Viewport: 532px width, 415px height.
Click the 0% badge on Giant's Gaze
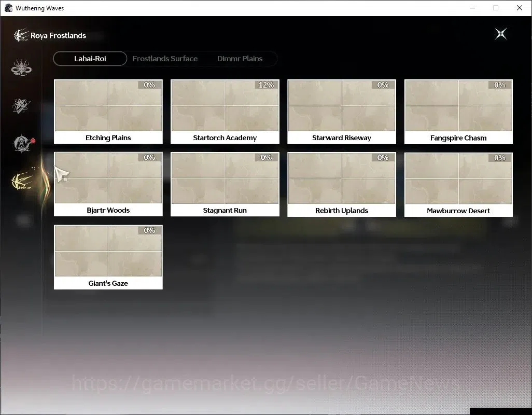coord(149,230)
